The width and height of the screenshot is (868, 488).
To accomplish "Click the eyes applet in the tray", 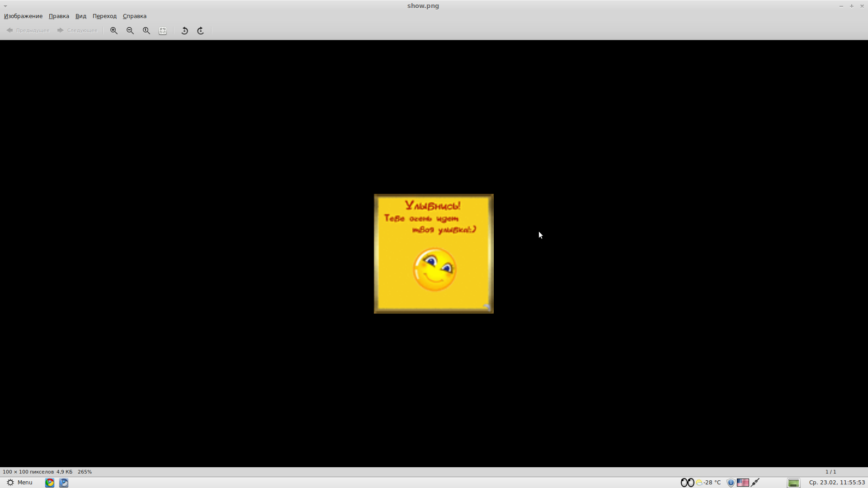I will pos(687,483).
